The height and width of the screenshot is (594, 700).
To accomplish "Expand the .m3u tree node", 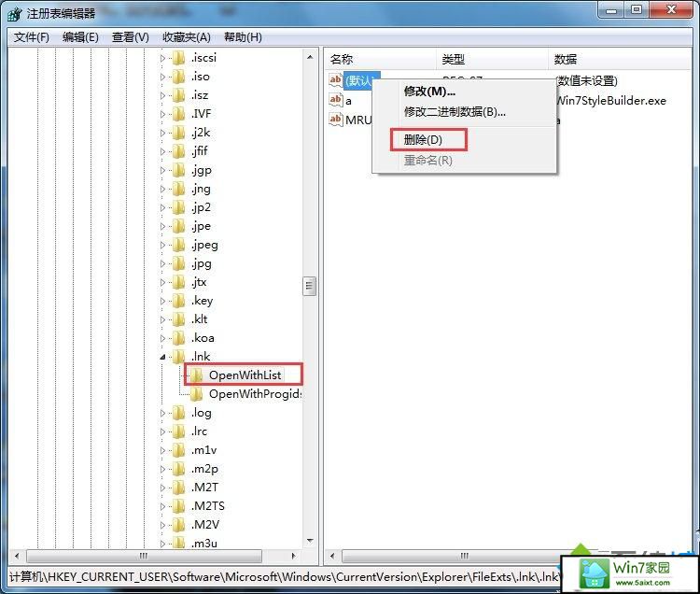I will (163, 544).
